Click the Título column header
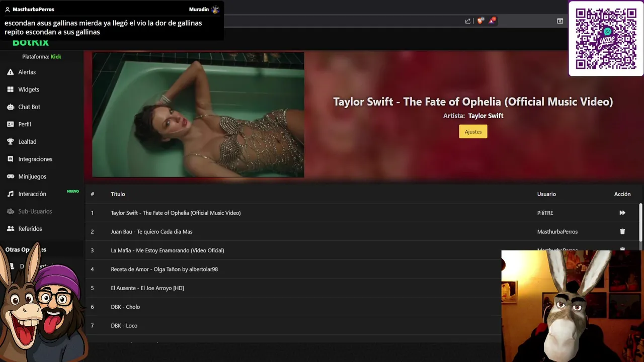The width and height of the screenshot is (644, 362). coord(118,194)
